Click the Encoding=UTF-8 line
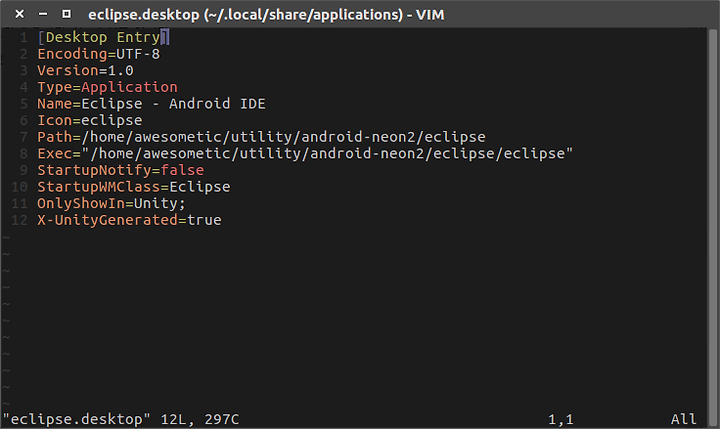Image resolution: width=720 pixels, height=429 pixels. [x=99, y=54]
